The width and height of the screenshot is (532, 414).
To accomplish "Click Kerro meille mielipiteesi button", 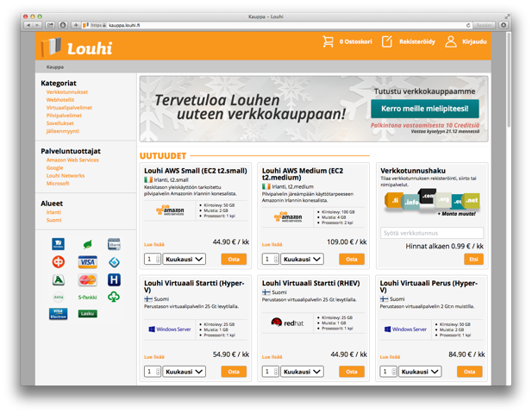I will click(x=425, y=109).
